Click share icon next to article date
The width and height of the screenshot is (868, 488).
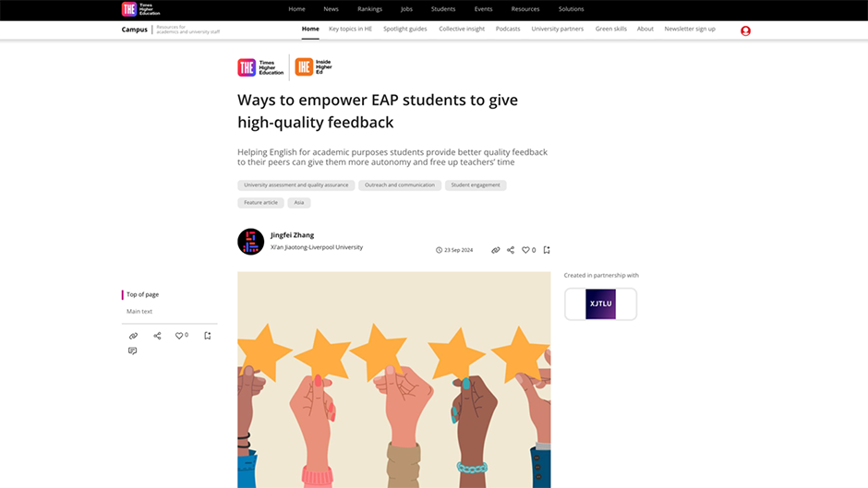point(511,250)
